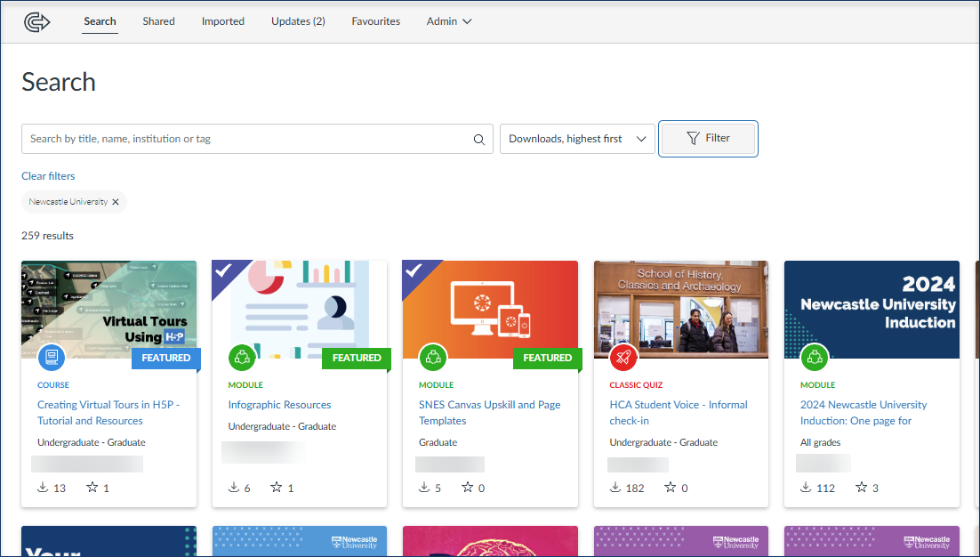This screenshot has width=980, height=557.
Task: Click the School of History photo thumbnail
Action: 680,310
